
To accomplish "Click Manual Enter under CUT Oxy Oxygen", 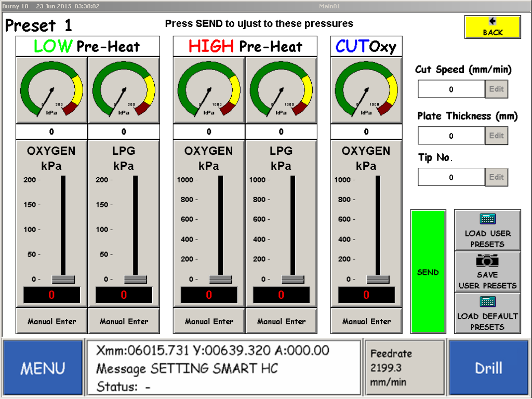I will pos(366,321).
